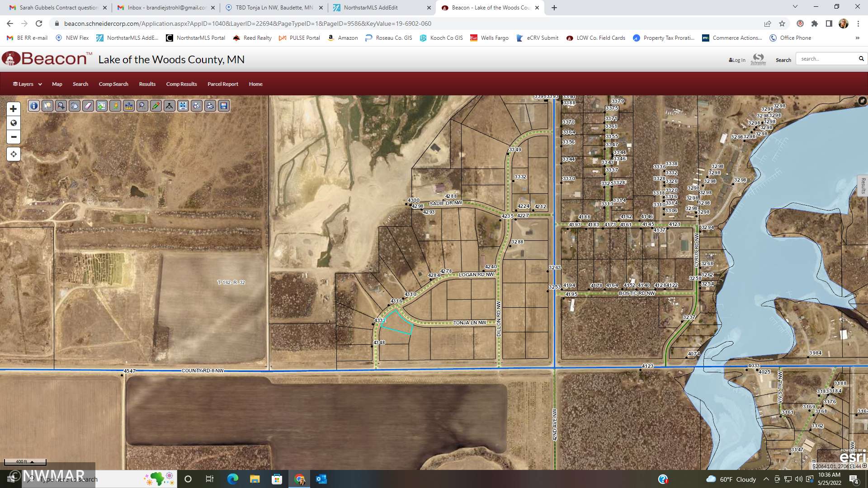
Task: Choose the add-to-selection box tool
Action: point(102,106)
